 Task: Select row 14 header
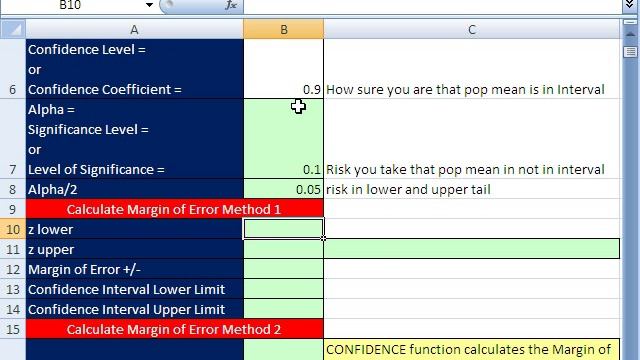pyautogui.click(x=13, y=309)
